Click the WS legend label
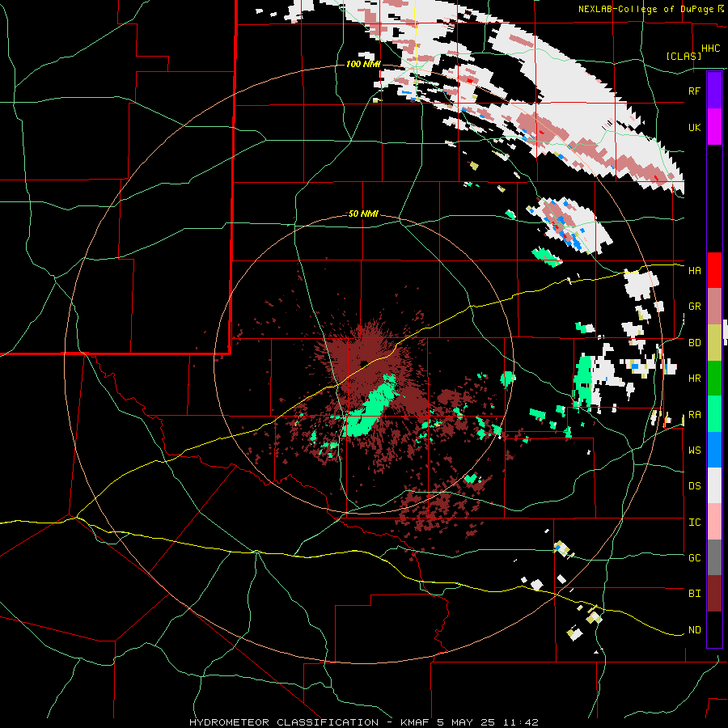 (694, 451)
